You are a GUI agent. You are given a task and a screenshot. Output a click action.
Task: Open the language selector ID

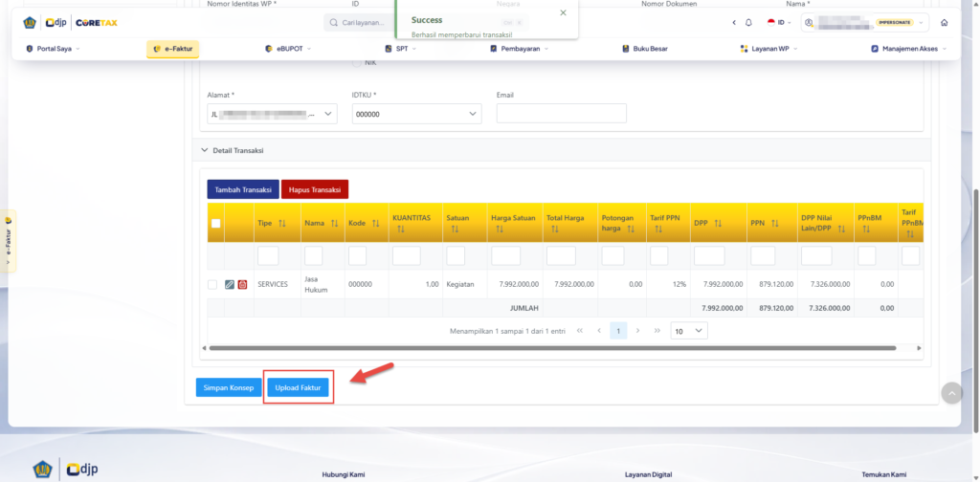(779, 23)
